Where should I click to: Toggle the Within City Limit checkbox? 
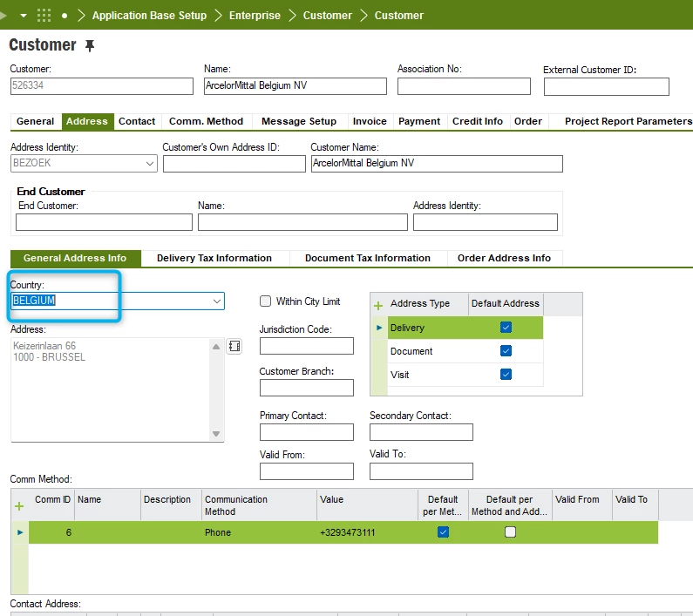[x=265, y=301]
